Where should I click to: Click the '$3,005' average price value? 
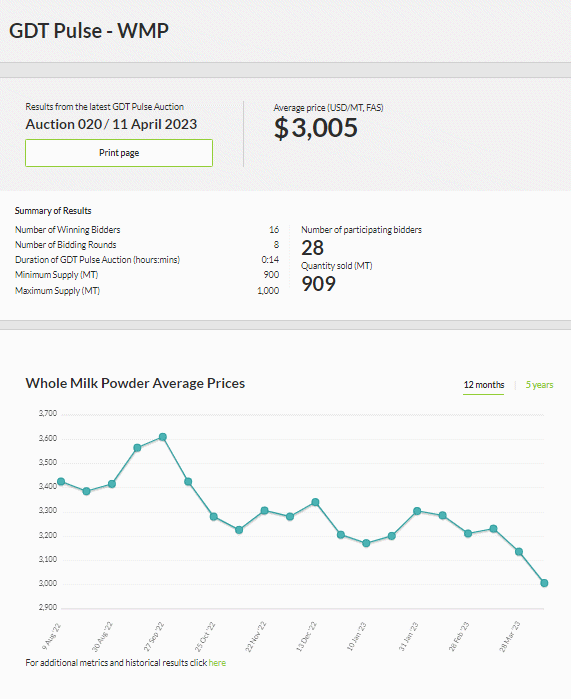pyautogui.click(x=316, y=128)
